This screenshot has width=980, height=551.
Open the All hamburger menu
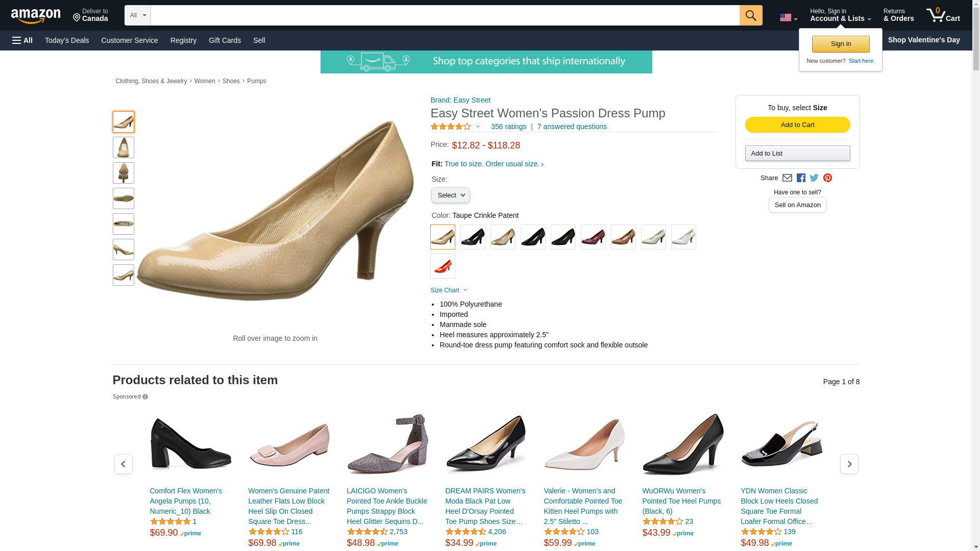click(x=22, y=40)
